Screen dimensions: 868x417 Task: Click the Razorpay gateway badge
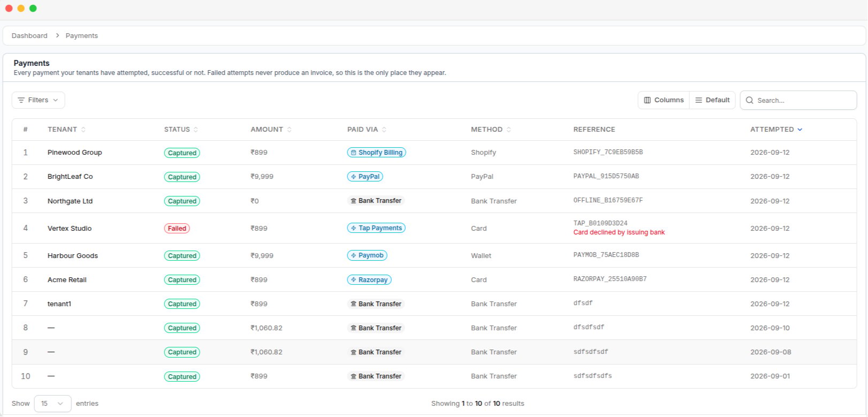pos(369,280)
